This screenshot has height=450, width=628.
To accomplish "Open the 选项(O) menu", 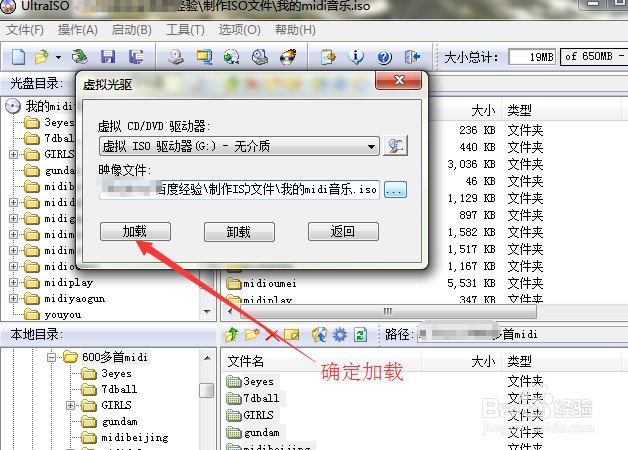I will click(x=240, y=30).
